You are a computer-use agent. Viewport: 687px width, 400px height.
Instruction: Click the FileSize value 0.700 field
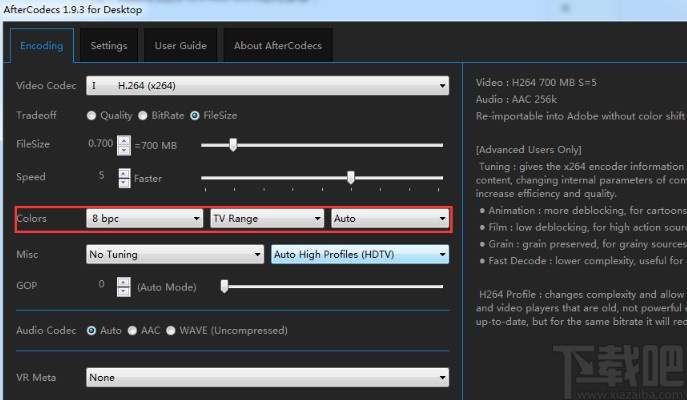click(x=100, y=143)
